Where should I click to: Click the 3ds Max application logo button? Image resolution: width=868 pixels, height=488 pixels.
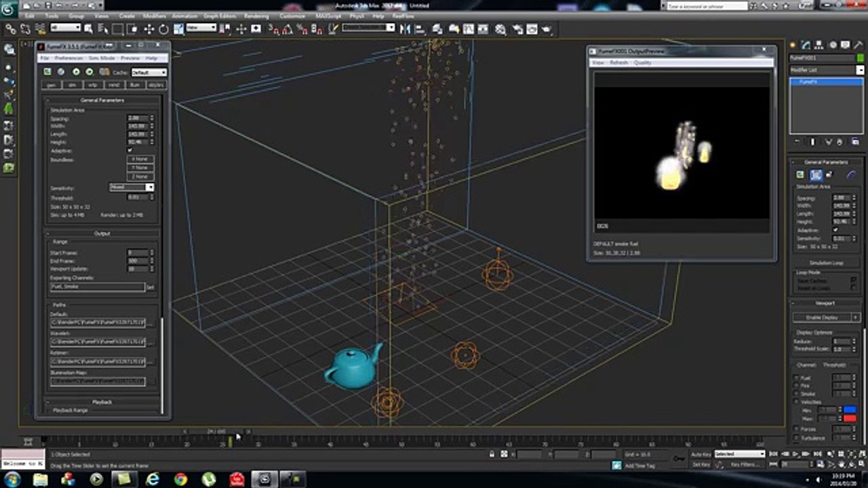9,9
